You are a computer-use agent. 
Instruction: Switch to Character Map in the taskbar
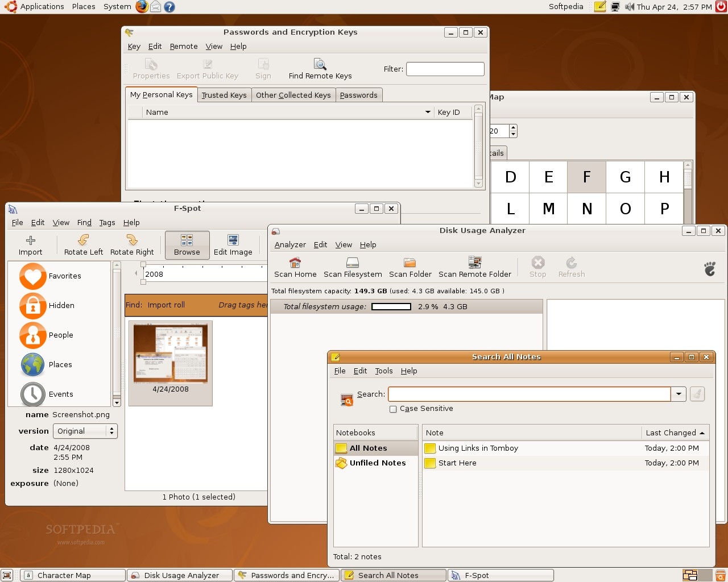(72, 575)
